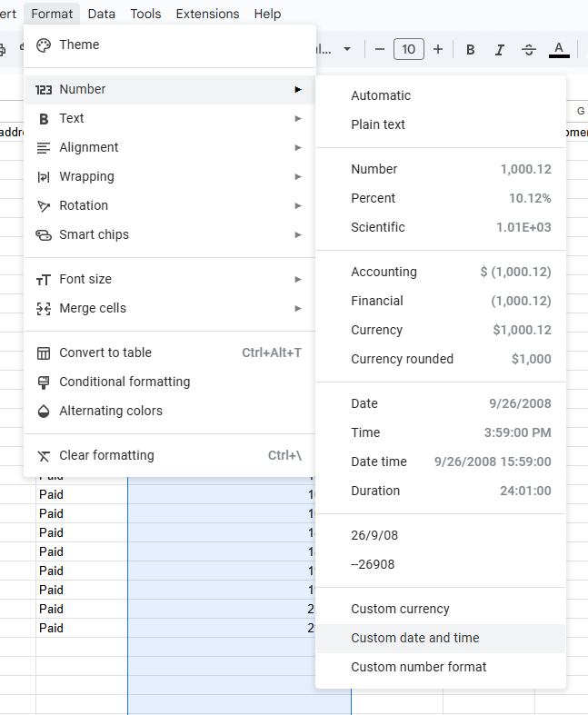
Task: Apply Time format 3:59:00 PM
Action: (x=441, y=432)
